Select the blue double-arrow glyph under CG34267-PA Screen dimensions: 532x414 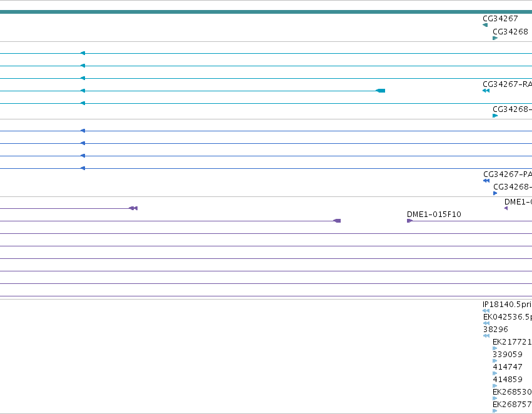[486, 181]
